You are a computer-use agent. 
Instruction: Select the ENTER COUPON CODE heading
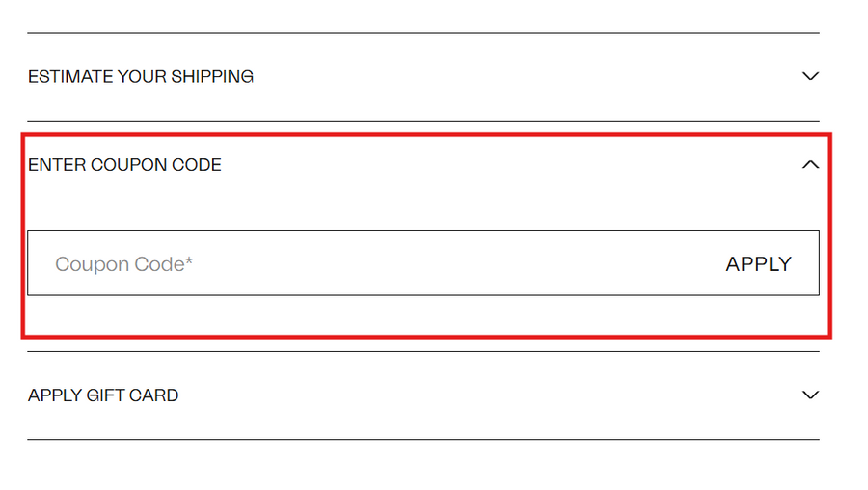click(x=124, y=165)
